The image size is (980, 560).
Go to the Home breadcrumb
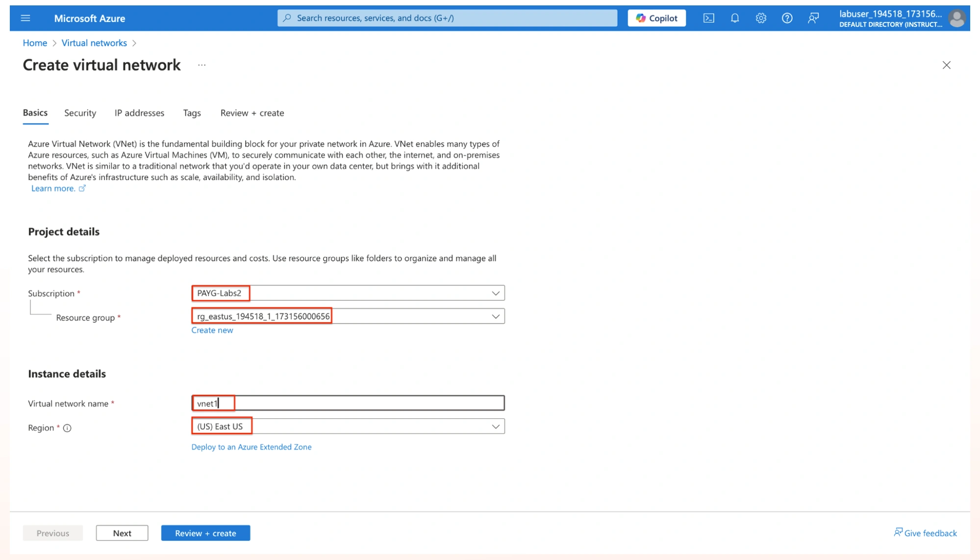[x=35, y=43]
